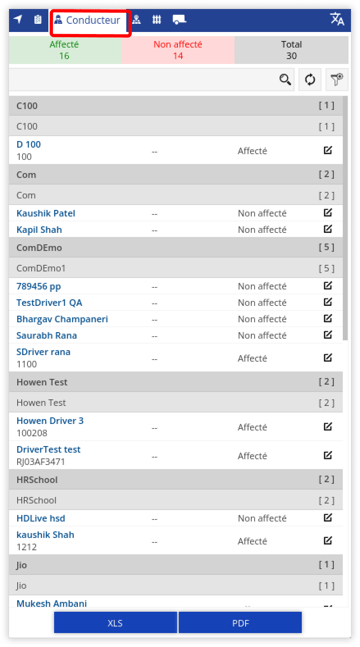360x647 pixels.
Task: Click the driver search input field
Action: (x=142, y=79)
